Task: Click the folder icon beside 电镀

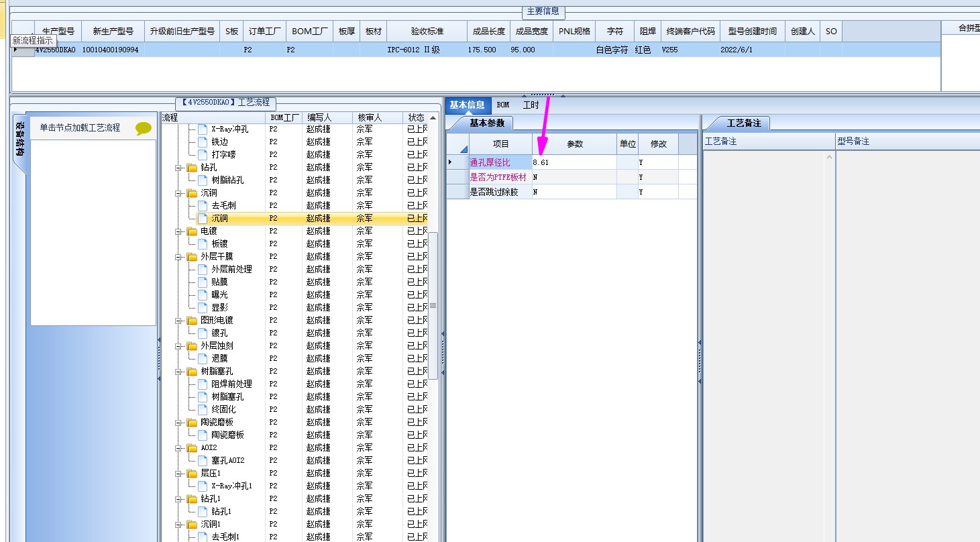Action: click(193, 231)
